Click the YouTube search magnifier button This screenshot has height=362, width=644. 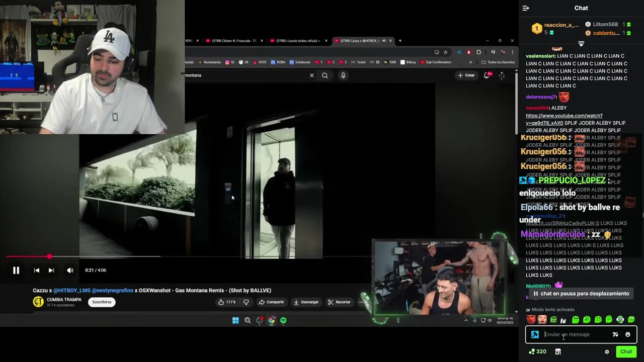click(325, 75)
